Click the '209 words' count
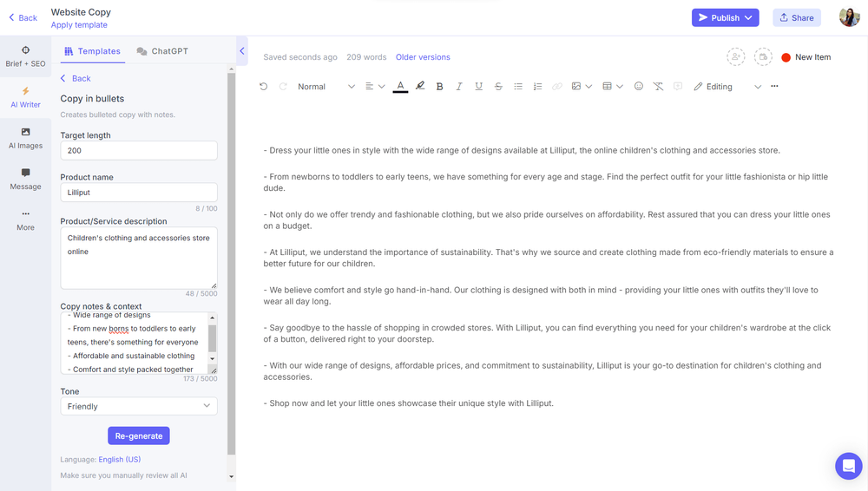 [366, 57]
